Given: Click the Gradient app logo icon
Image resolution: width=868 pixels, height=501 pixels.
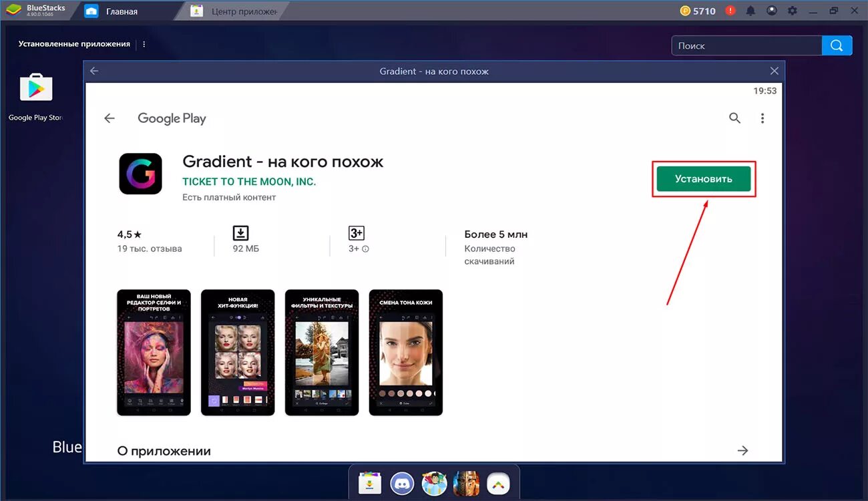Looking at the screenshot, I should (141, 174).
